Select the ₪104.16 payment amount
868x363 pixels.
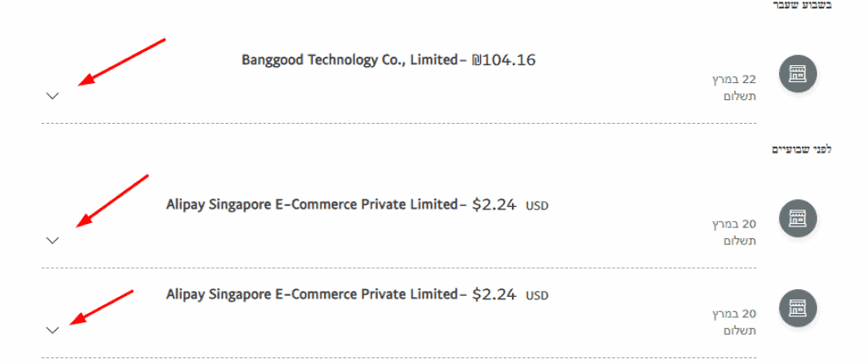click(x=504, y=60)
